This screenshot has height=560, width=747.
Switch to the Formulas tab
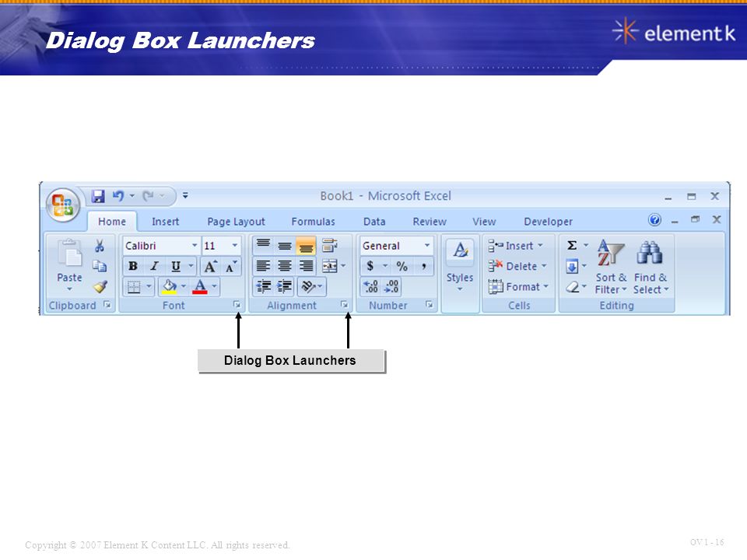pyautogui.click(x=313, y=222)
